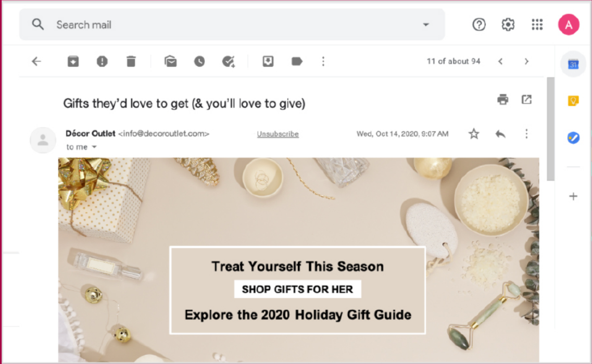
Task: Reply to the Décor Outlet email
Action: (x=500, y=134)
